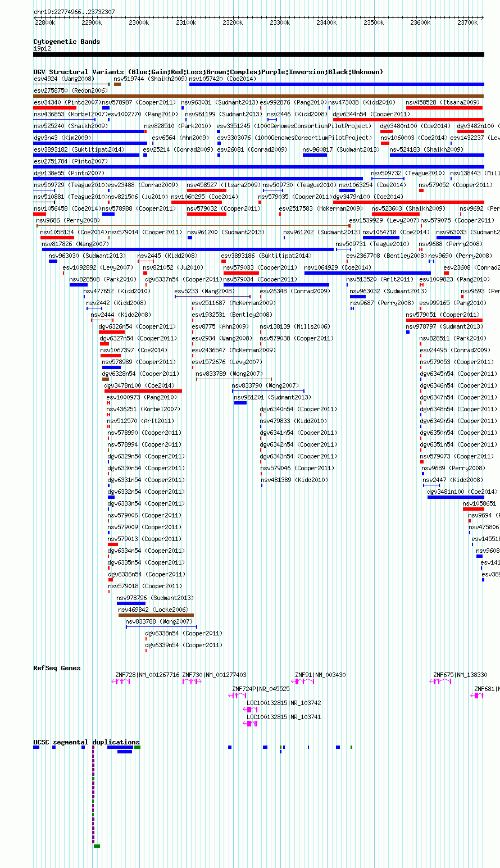Select variant nsv833788 (Wong2007)
Screen dimensions: 500x868
[x=159, y=621]
